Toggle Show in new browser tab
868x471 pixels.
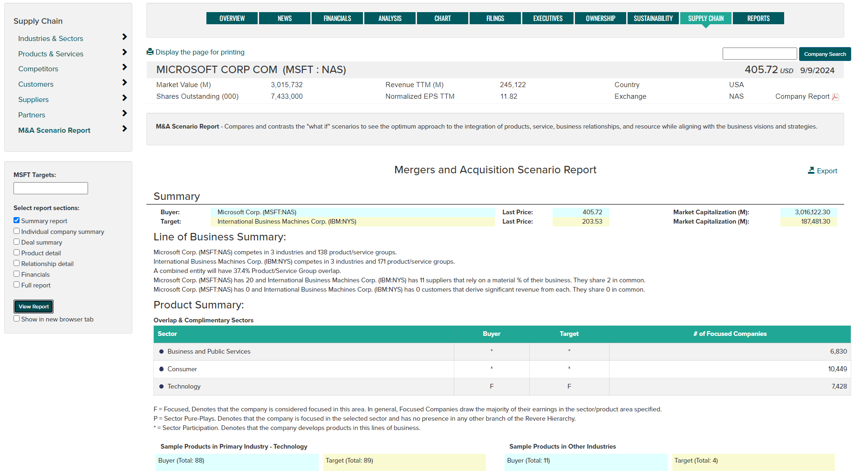click(x=17, y=319)
